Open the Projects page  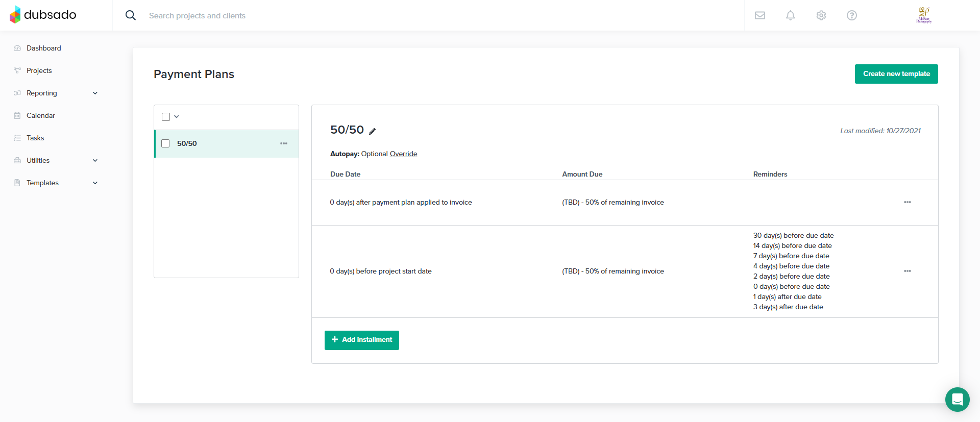tap(39, 70)
